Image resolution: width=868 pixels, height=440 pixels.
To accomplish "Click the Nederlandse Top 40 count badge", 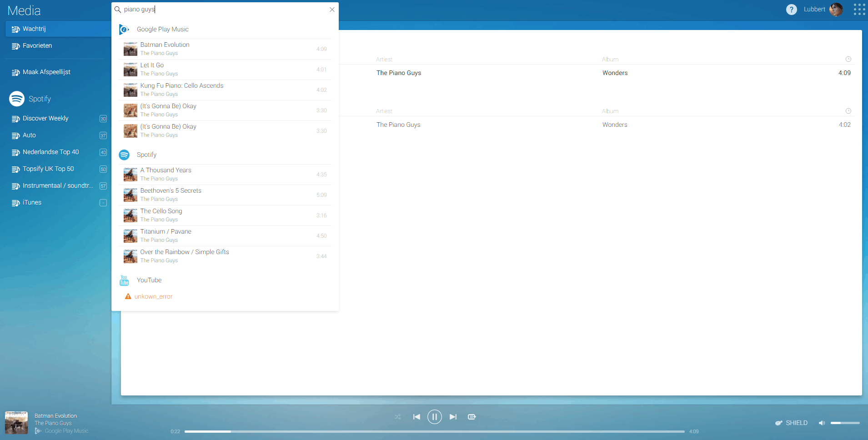I will (103, 152).
